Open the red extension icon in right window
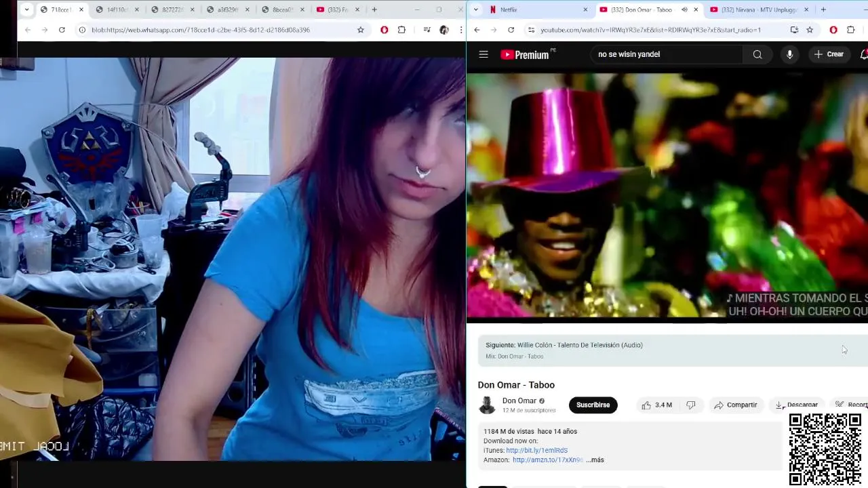 click(x=833, y=30)
